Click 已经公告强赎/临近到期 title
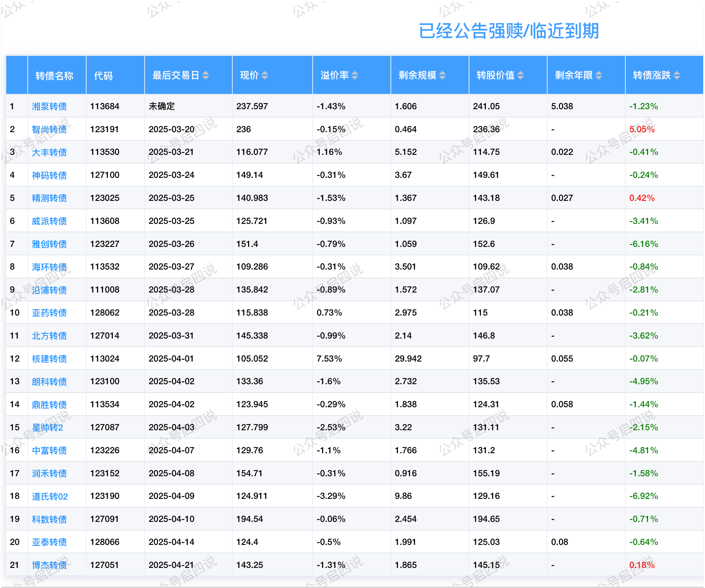Image resolution: width=705 pixels, height=588 pixels. tap(508, 31)
